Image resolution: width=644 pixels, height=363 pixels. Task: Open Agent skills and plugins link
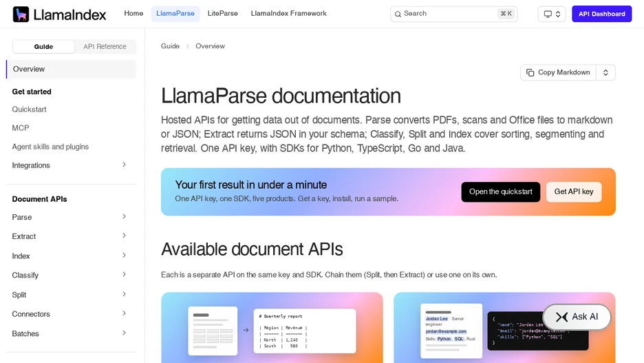(50, 147)
